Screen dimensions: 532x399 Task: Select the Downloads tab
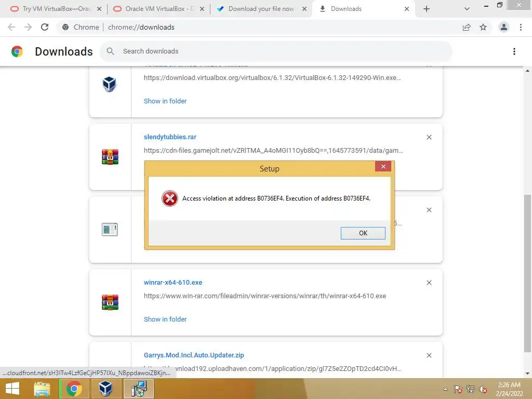point(346,9)
